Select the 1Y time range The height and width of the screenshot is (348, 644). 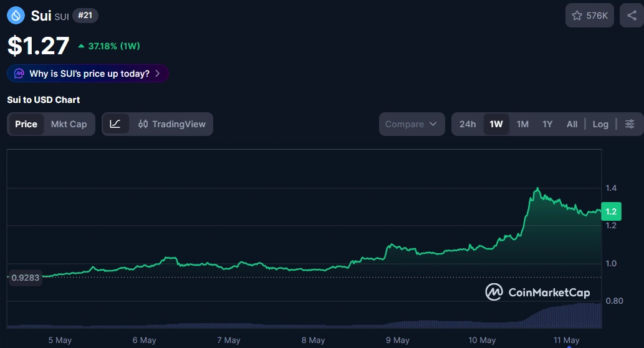[547, 124]
